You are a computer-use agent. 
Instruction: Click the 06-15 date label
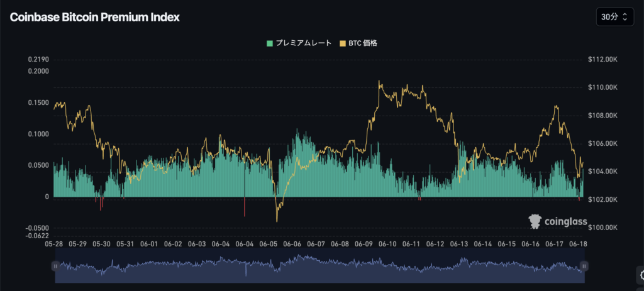tap(506, 244)
